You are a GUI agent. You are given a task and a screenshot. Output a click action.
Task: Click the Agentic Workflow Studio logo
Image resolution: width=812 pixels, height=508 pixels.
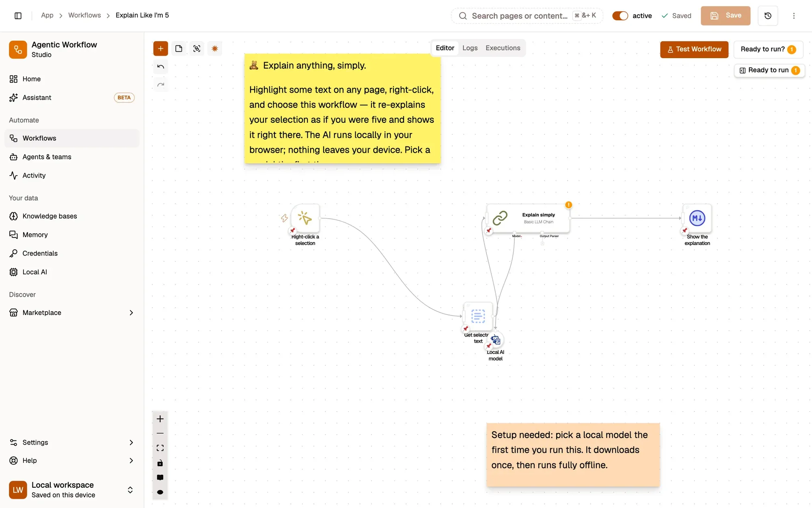coord(18,50)
